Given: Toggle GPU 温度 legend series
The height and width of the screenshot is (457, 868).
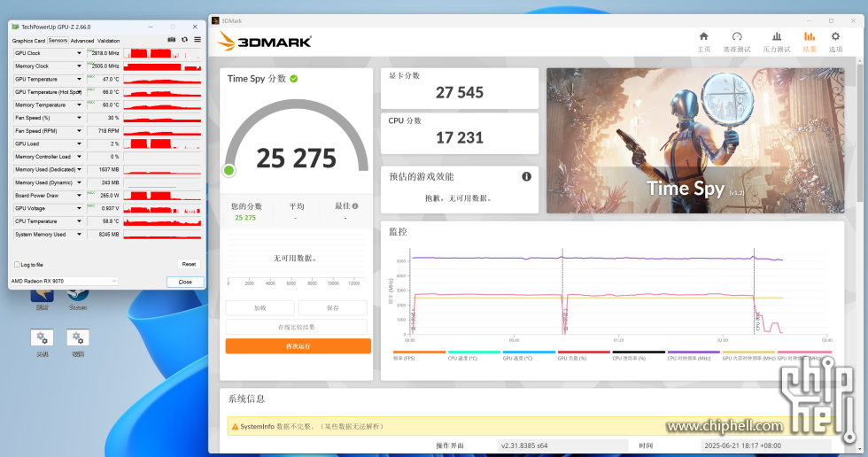Looking at the screenshot, I should pyautogui.click(x=529, y=355).
